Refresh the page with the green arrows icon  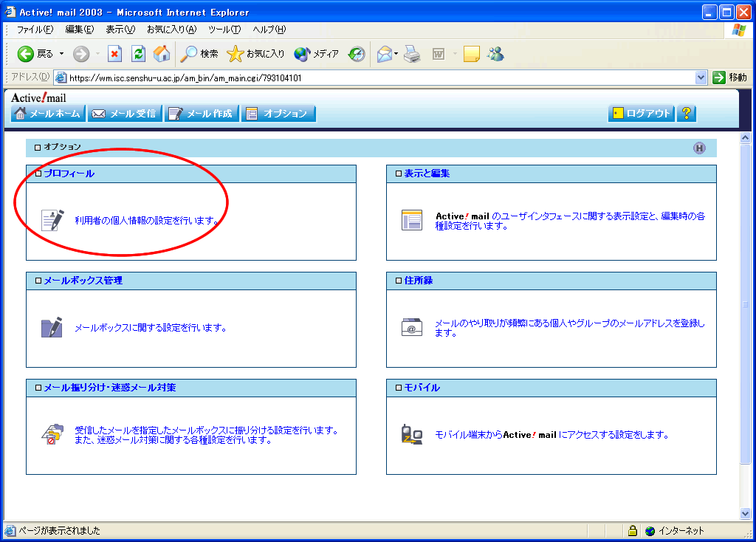tap(138, 54)
